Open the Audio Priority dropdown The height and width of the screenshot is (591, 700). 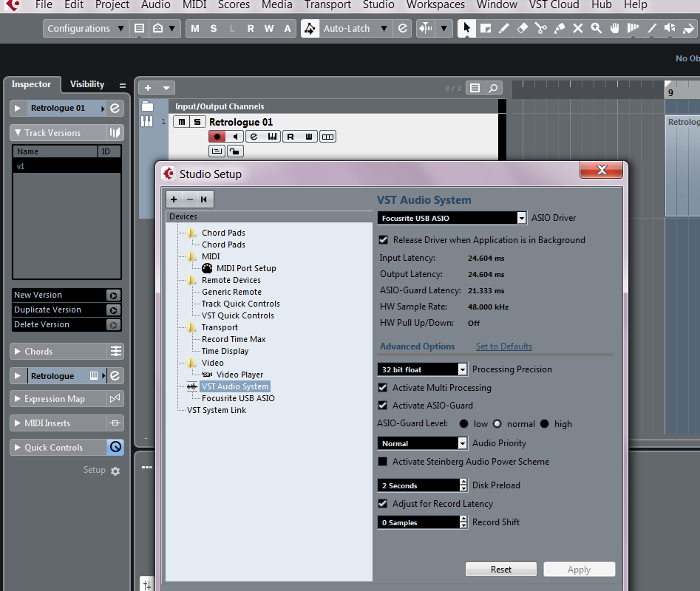click(x=422, y=443)
